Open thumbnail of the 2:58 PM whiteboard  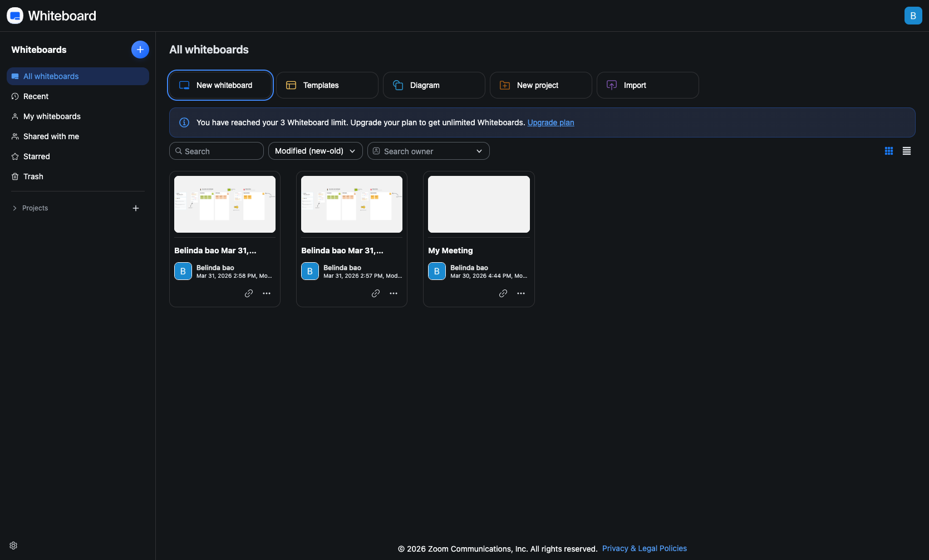pyautogui.click(x=225, y=204)
